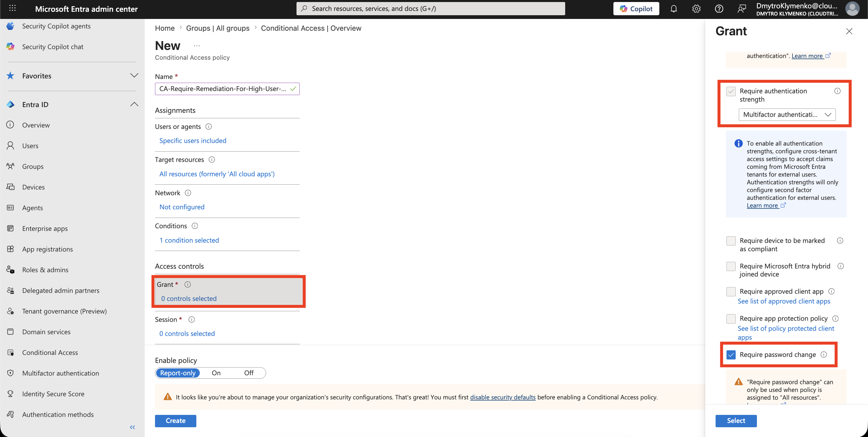Open the app launcher waffle icon
868x437 pixels.
click(12, 8)
